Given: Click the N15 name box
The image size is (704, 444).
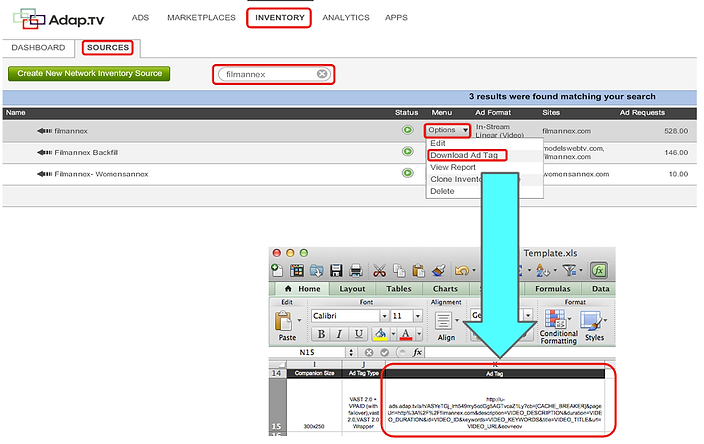Looking at the screenshot, I should click(x=307, y=352).
